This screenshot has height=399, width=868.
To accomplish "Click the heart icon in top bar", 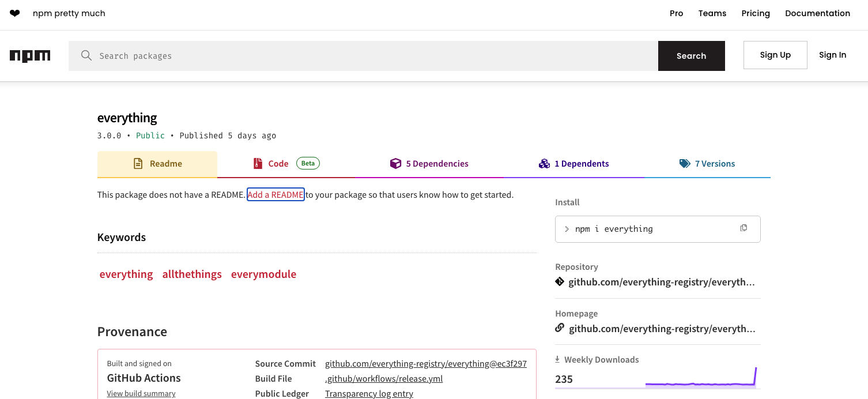I will click(x=15, y=13).
